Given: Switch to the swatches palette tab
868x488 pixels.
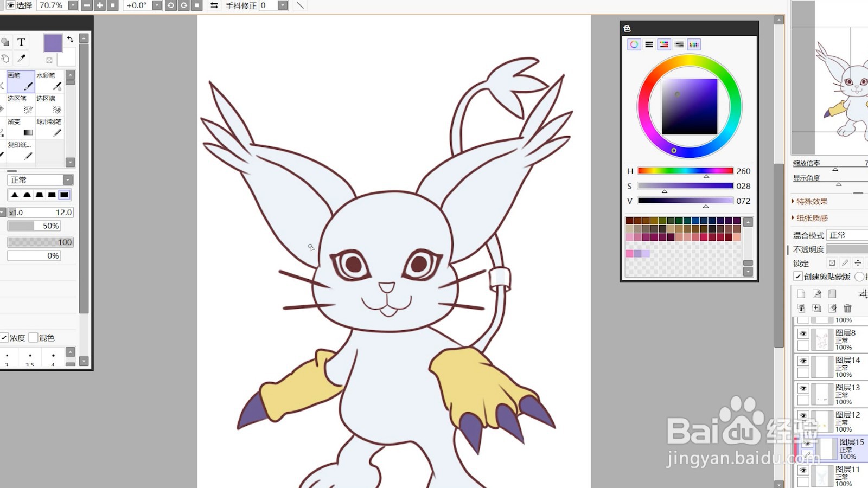Looking at the screenshot, I should pyautogui.click(x=694, y=44).
